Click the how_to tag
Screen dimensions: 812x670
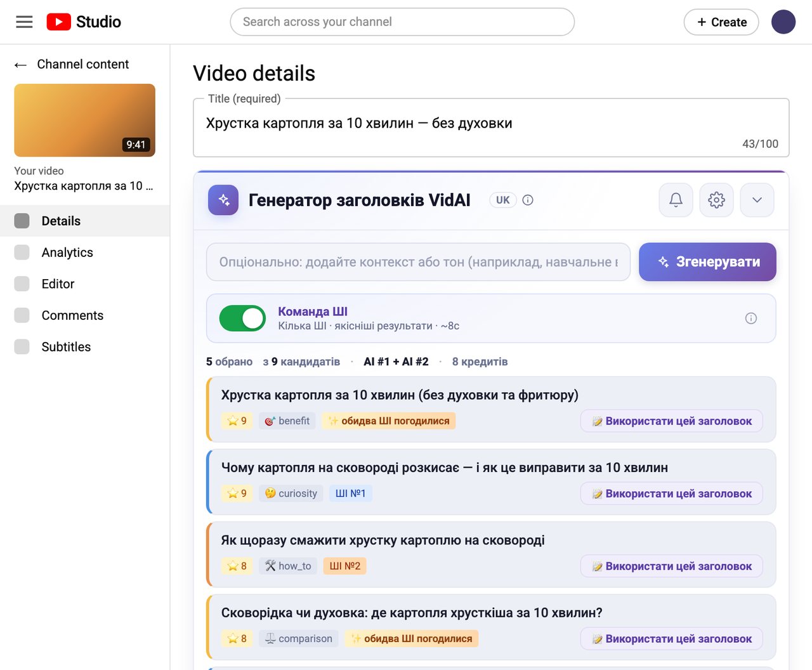tap(288, 566)
